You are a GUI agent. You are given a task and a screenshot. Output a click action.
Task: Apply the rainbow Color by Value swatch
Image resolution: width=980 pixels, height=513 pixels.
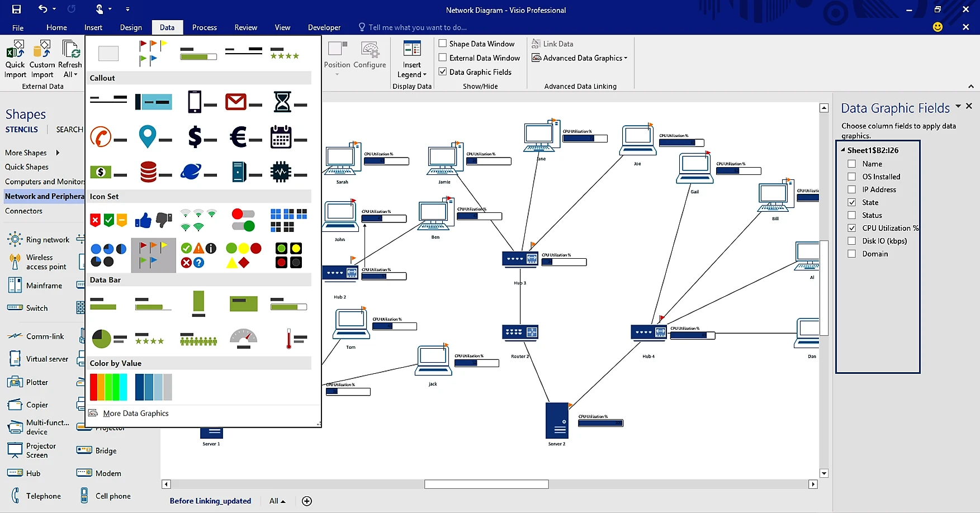[108, 387]
